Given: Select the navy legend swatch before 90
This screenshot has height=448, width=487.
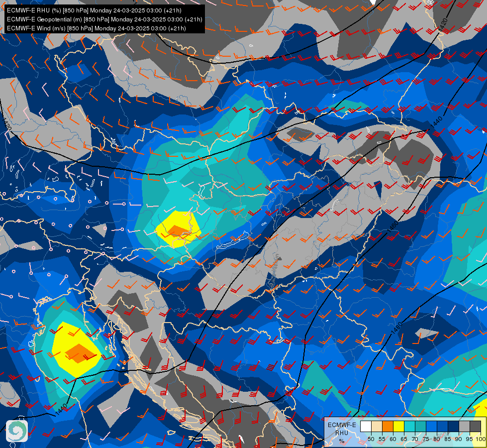Looking at the screenshot, I should (454, 426).
